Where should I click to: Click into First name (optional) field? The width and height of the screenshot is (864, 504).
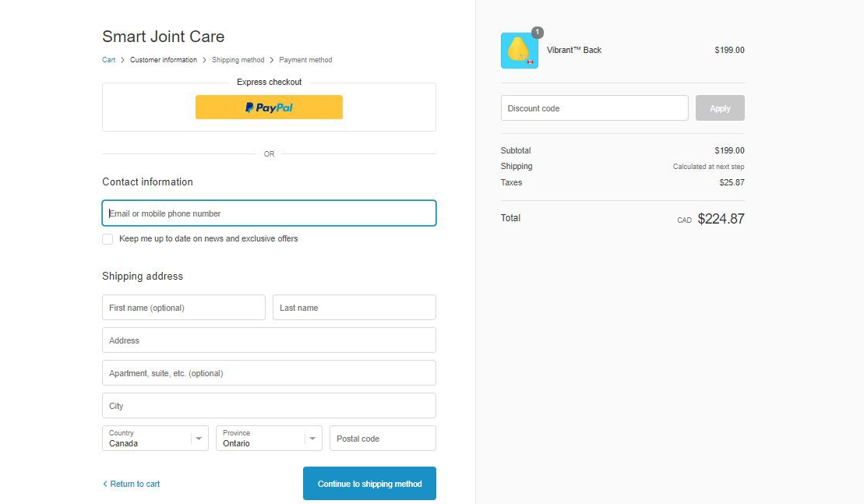pyautogui.click(x=184, y=308)
